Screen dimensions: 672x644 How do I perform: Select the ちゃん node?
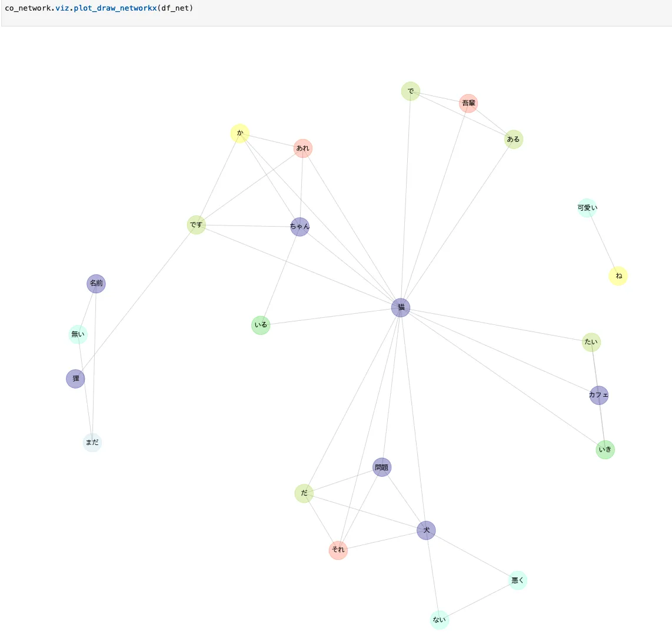point(300,227)
